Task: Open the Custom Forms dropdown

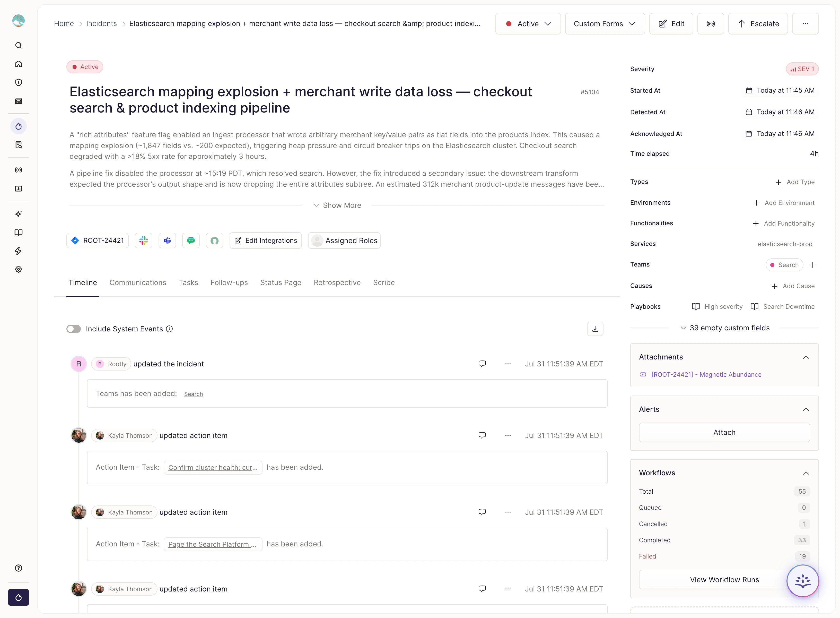Action: pyautogui.click(x=605, y=24)
